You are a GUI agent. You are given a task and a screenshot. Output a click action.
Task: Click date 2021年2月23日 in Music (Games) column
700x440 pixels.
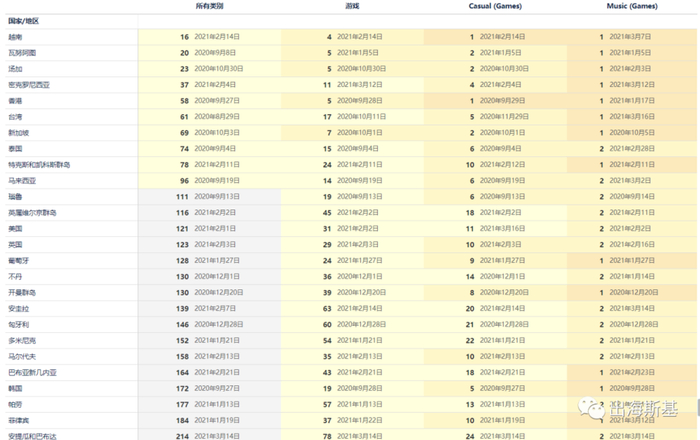coord(632,372)
